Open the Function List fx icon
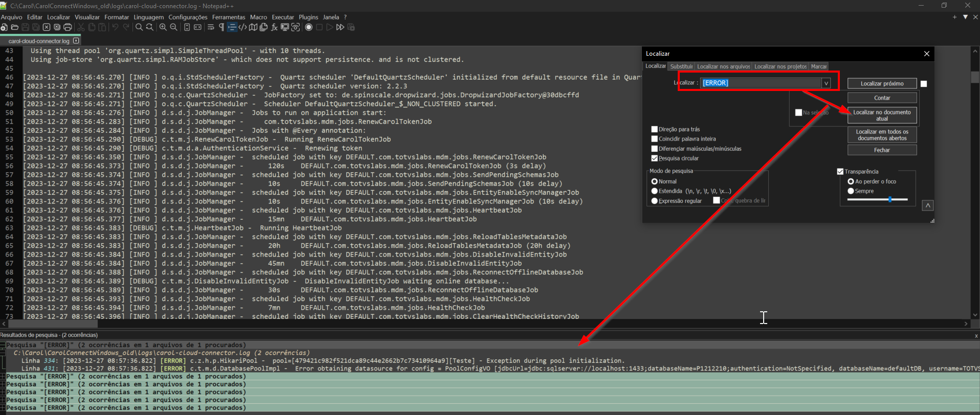 point(274,27)
